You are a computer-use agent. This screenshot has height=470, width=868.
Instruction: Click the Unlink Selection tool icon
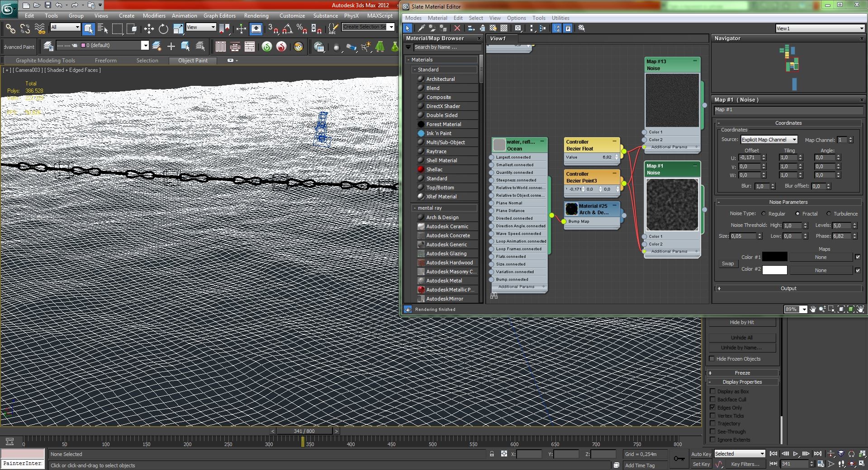click(x=25, y=29)
